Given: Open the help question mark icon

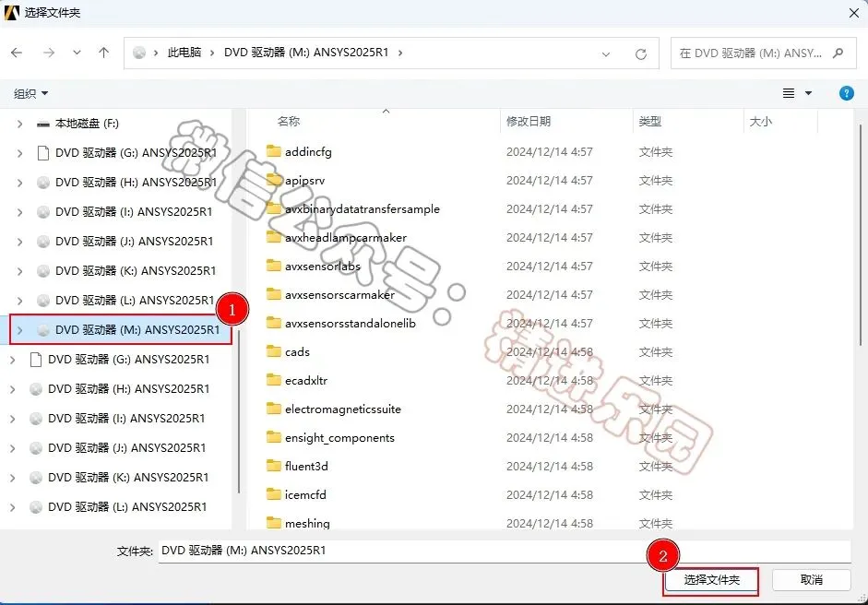Looking at the screenshot, I should click(847, 93).
